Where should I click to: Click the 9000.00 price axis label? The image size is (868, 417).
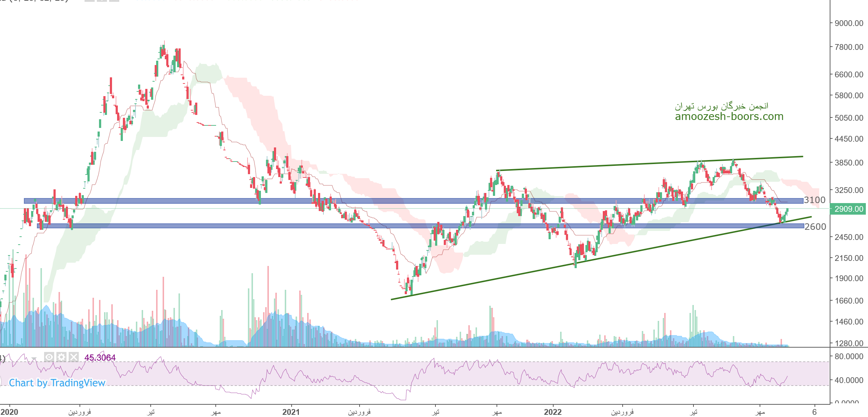tap(848, 23)
